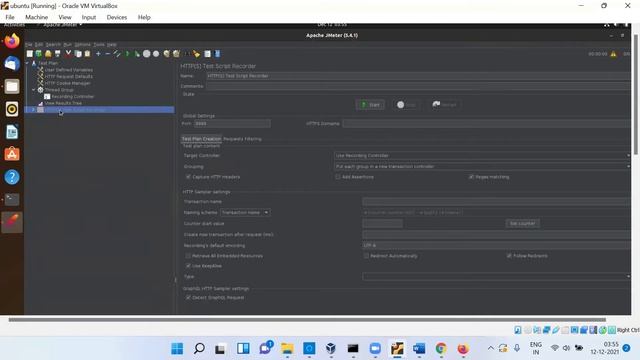Click the New test plan toolbar icon
640x360 pixels.
tap(29, 53)
